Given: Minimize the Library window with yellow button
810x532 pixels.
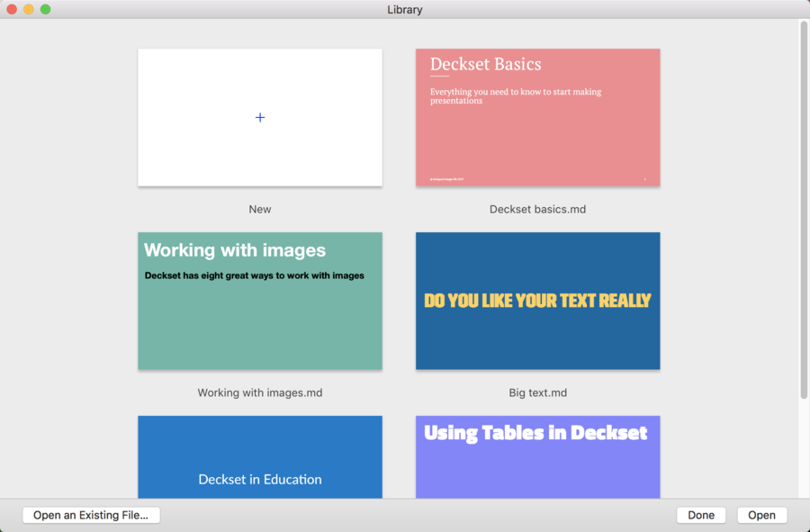Looking at the screenshot, I should (29, 9).
